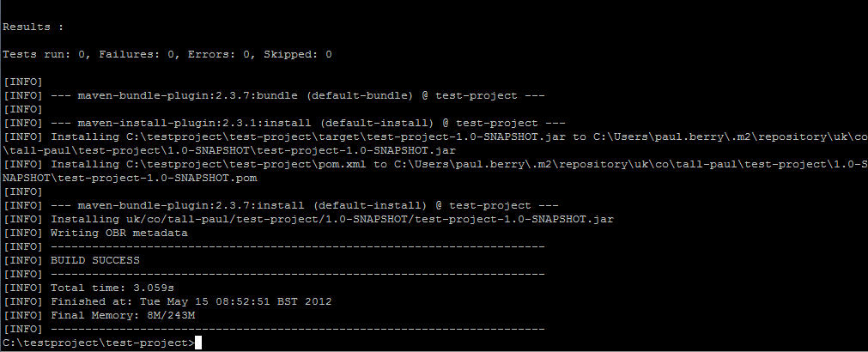Click the Tests run summary line
This screenshot has width=868, height=352.
[x=167, y=54]
